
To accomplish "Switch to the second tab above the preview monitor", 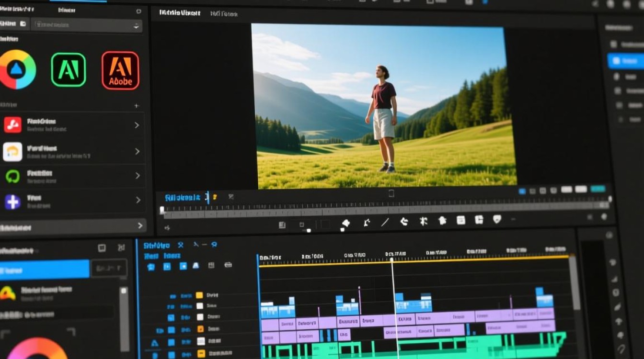I will (224, 14).
